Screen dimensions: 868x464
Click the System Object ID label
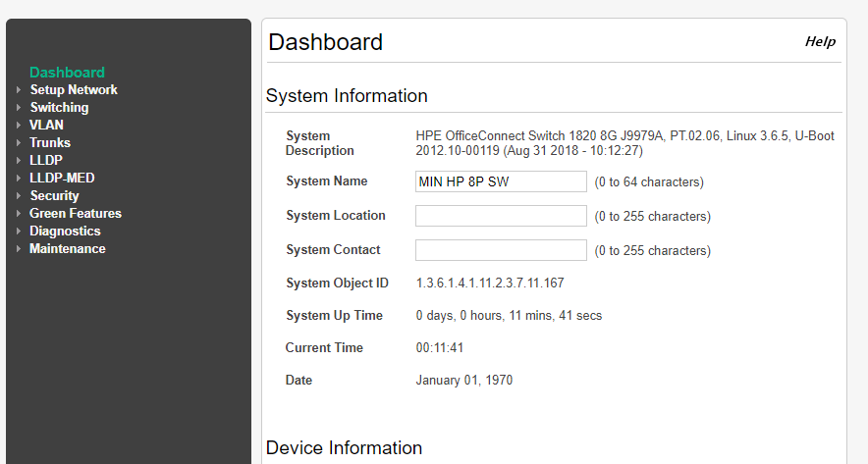[x=337, y=284]
